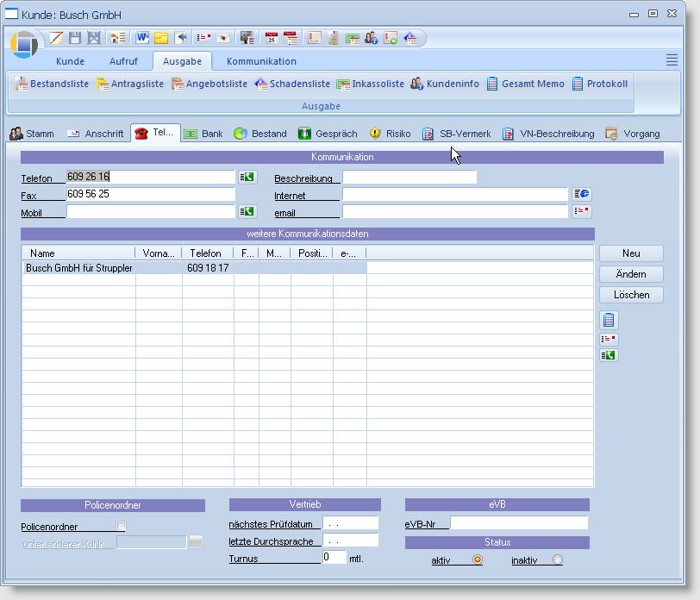This screenshot has height=600, width=700.
Task: Open website via icon beside Internet field
Action: [582, 194]
